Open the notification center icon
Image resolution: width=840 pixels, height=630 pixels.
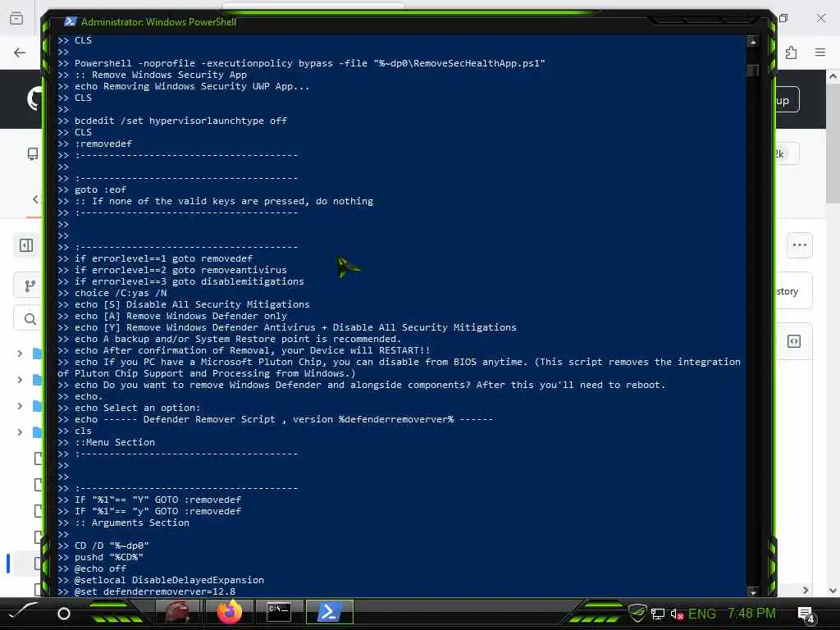coord(806,614)
